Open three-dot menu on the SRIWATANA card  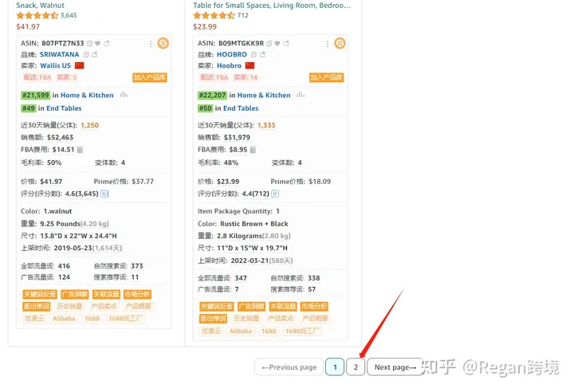pyautogui.click(x=153, y=43)
